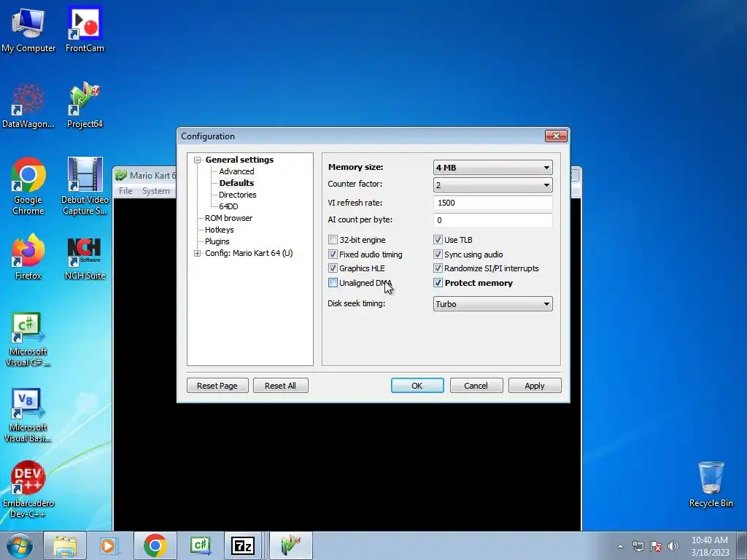Enable the 32-bit engine checkbox
The image size is (747, 560).
(333, 239)
